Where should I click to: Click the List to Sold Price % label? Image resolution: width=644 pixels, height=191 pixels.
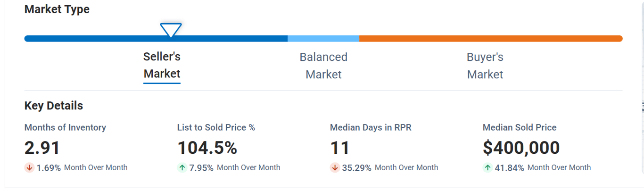216,127
